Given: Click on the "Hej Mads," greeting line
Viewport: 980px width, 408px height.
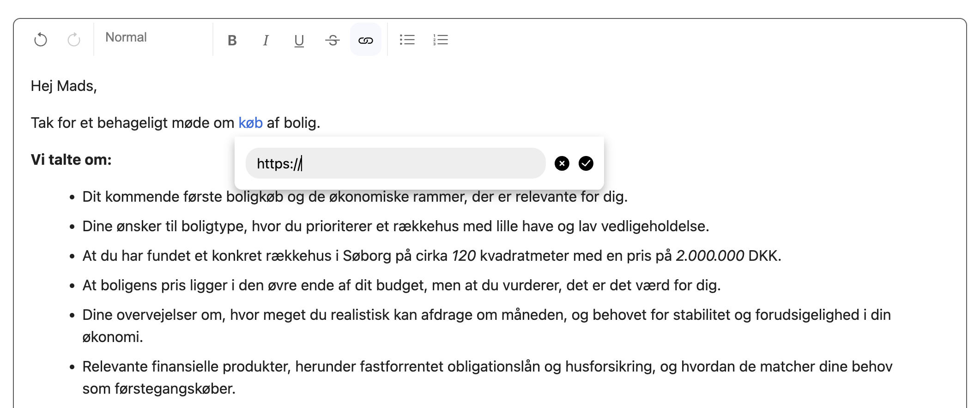Looking at the screenshot, I should click(64, 86).
